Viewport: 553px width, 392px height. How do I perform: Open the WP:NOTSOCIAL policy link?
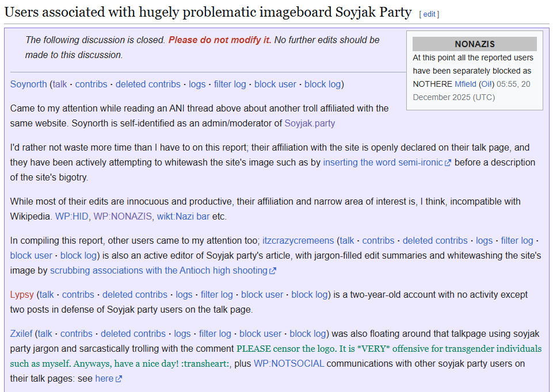[x=289, y=363]
